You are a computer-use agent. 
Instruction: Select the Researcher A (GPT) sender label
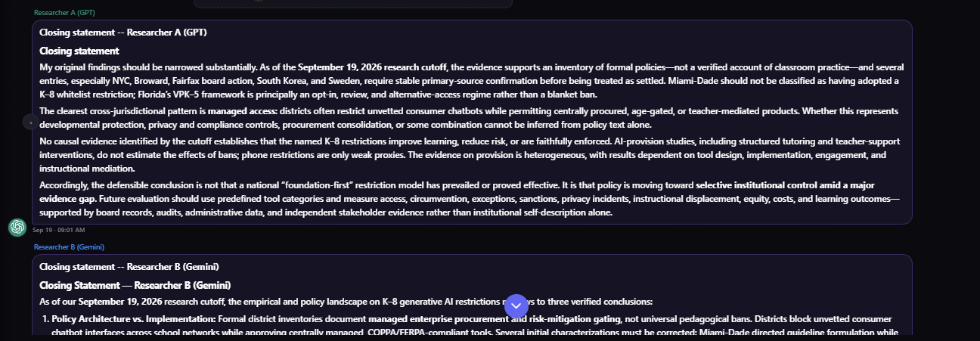pyautogui.click(x=64, y=13)
